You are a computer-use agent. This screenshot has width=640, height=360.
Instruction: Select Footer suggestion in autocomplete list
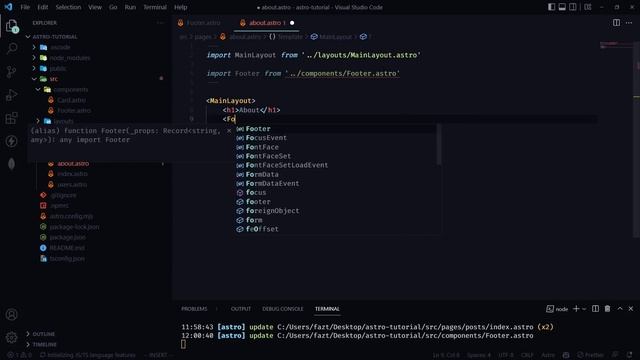point(336,129)
